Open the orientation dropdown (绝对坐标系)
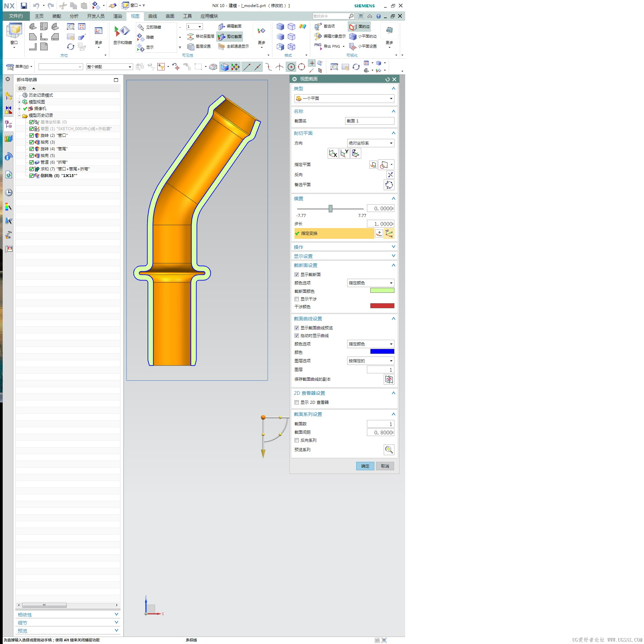Image resolution: width=644 pixels, height=644 pixels. [x=370, y=143]
